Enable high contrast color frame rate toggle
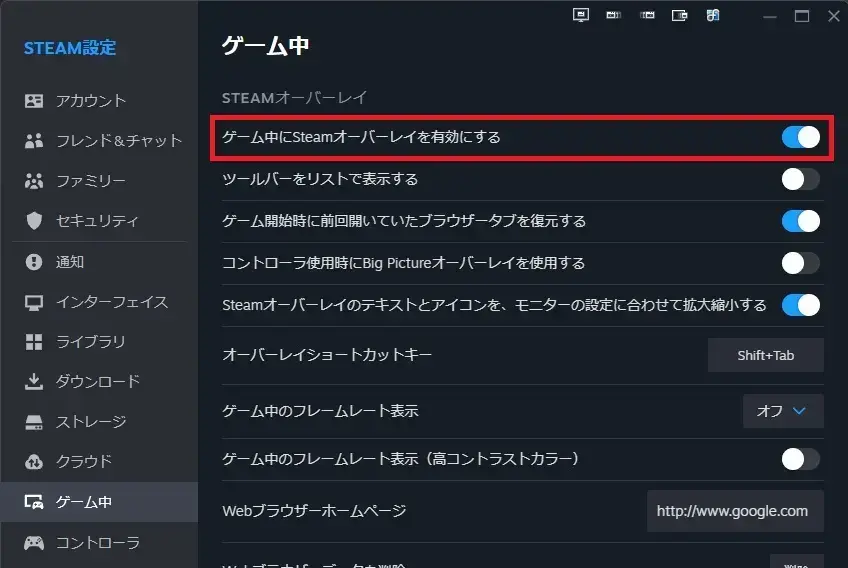Viewport: 848px width, 568px height. pyautogui.click(x=800, y=459)
